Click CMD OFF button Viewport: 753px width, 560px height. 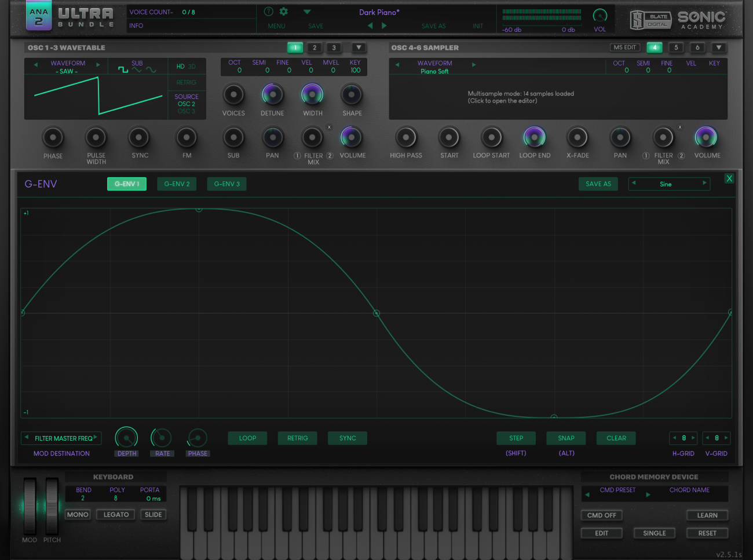602,515
